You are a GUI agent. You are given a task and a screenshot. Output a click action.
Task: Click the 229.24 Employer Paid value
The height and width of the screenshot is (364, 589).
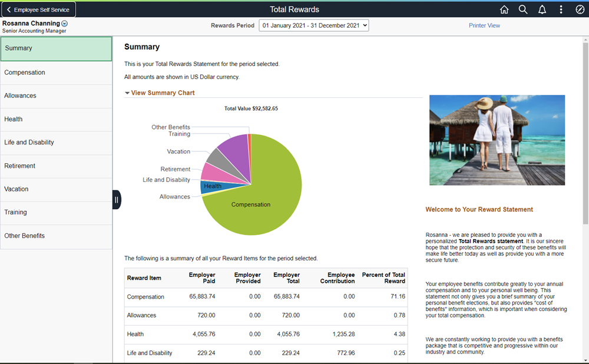click(206, 353)
